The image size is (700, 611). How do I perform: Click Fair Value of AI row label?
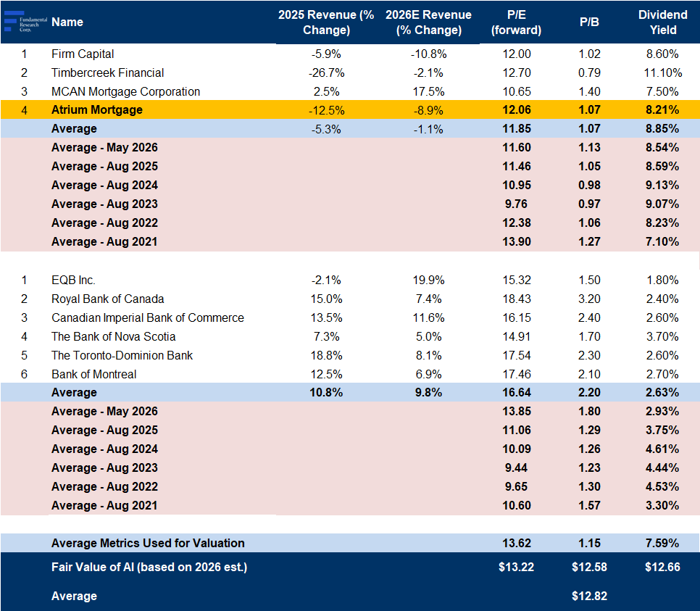(149, 568)
